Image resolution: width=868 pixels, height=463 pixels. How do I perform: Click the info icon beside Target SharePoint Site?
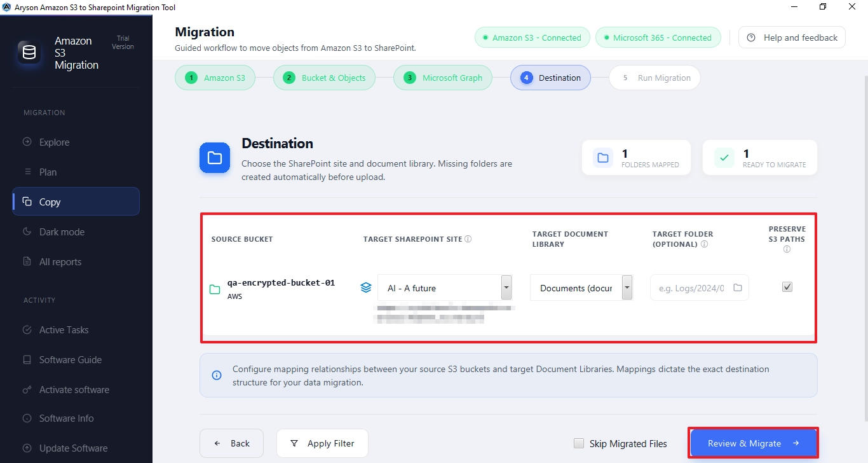pyautogui.click(x=468, y=239)
